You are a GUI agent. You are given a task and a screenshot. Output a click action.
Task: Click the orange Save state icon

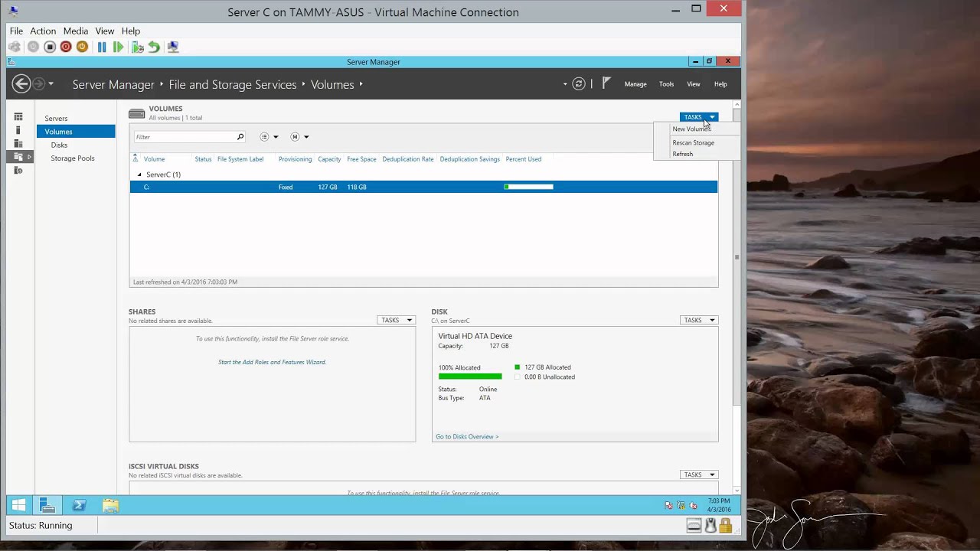82,47
